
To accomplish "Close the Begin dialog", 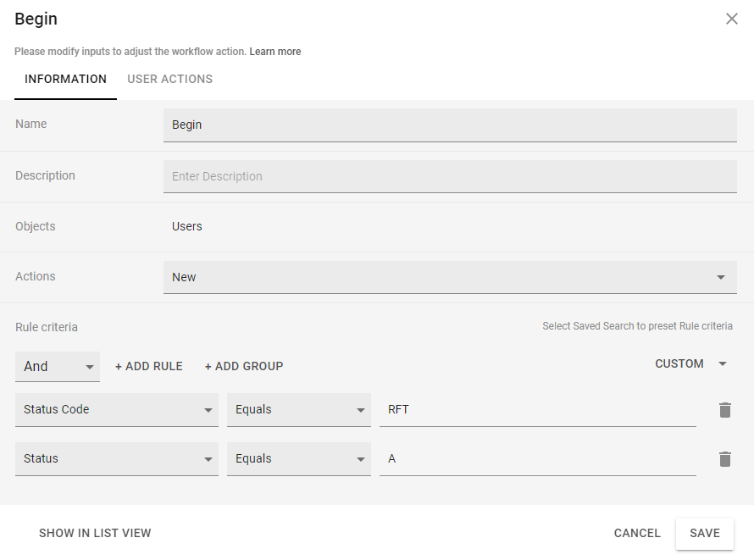I will (x=731, y=19).
